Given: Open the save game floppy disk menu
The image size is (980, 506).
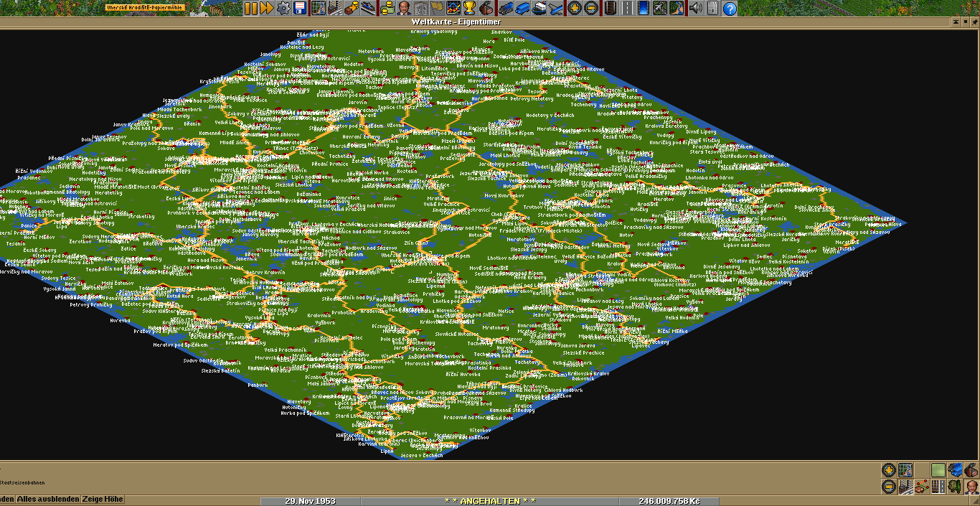Looking at the screenshot, I should click(299, 8).
